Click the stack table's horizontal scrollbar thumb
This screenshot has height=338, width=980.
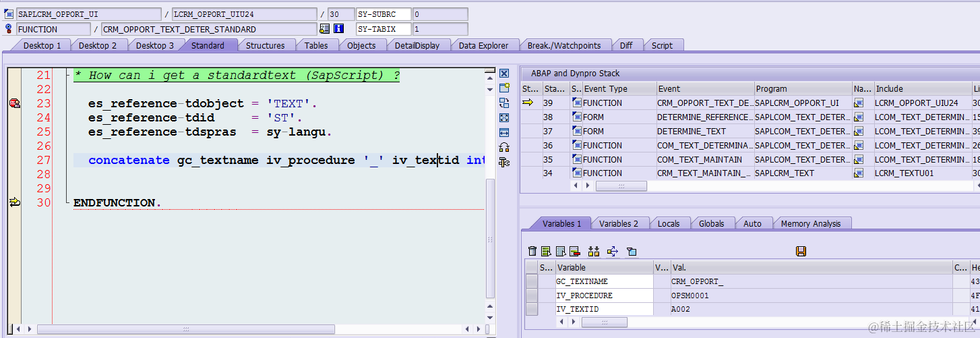tap(621, 186)
